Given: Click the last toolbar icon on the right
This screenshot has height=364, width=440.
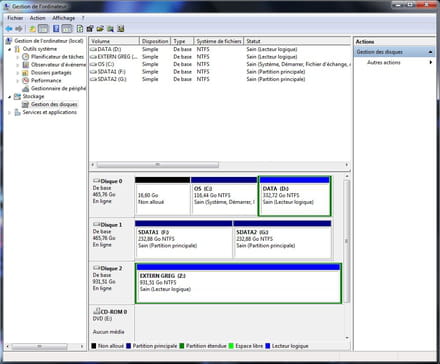Looking at the screenshot, I should point(121,29).
